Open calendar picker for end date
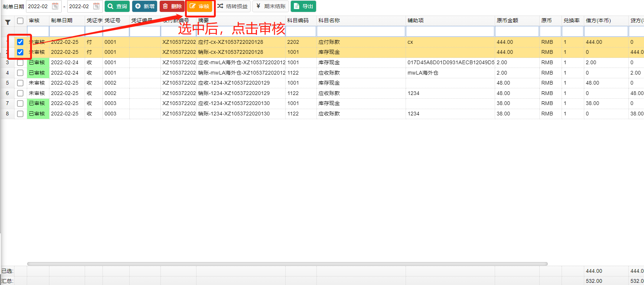Viewport: 644px width, 285px height. coord(96,6)
